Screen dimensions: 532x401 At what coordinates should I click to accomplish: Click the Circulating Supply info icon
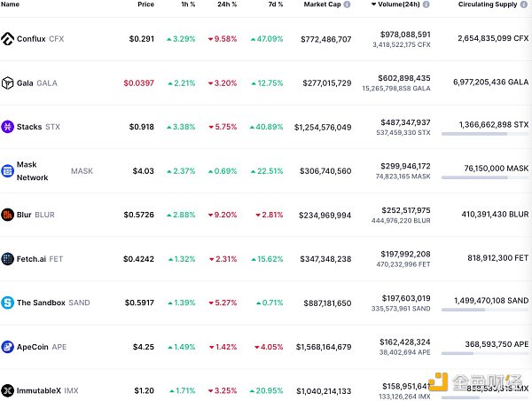coord(524,5)
